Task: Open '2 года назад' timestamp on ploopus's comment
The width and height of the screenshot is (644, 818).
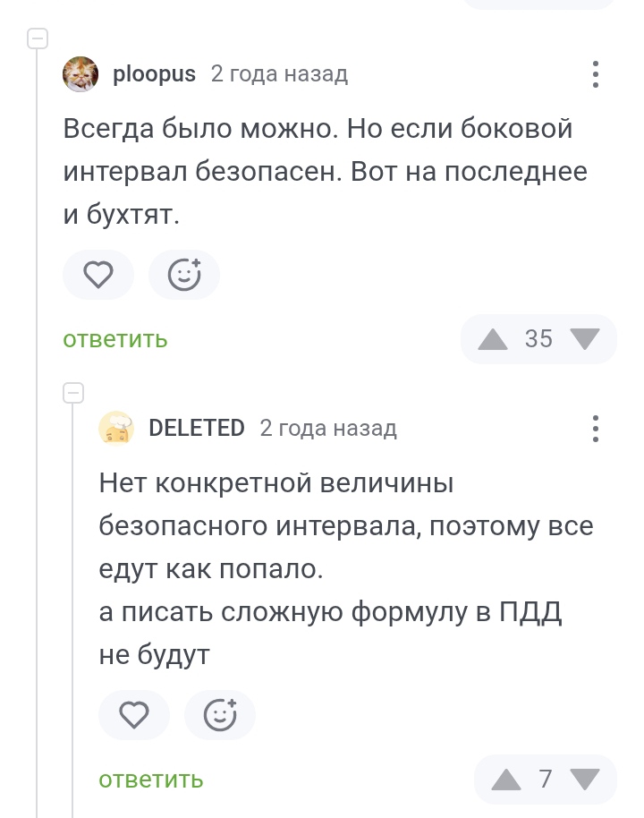Action: click(279, 74)
